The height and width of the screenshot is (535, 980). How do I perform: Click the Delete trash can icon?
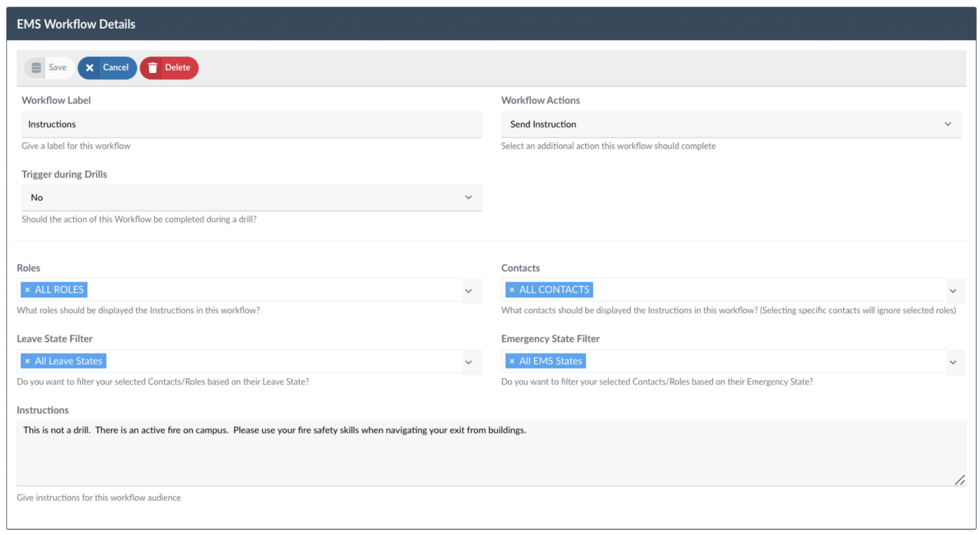click(x=153, y=68)
